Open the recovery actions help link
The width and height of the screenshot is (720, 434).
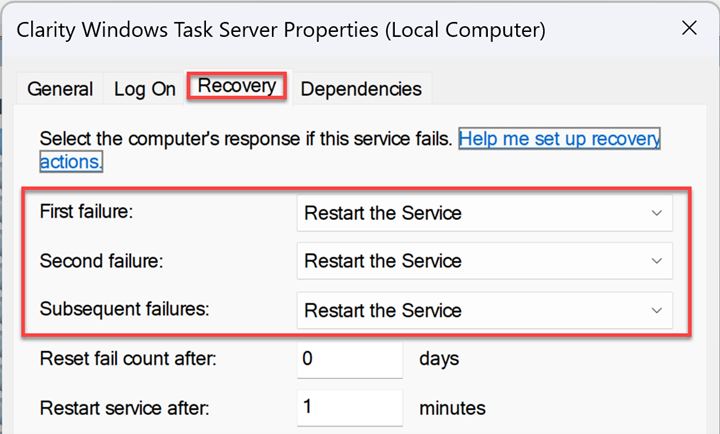[558, 138]
